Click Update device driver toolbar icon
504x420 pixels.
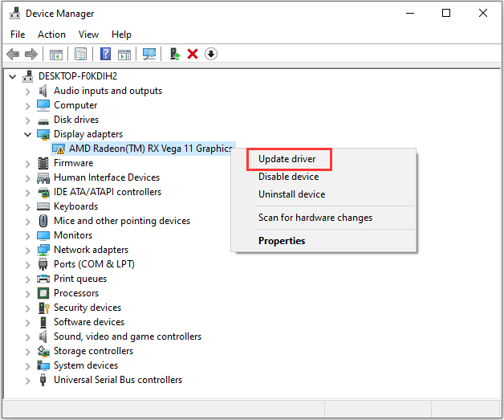click(175, 54)
